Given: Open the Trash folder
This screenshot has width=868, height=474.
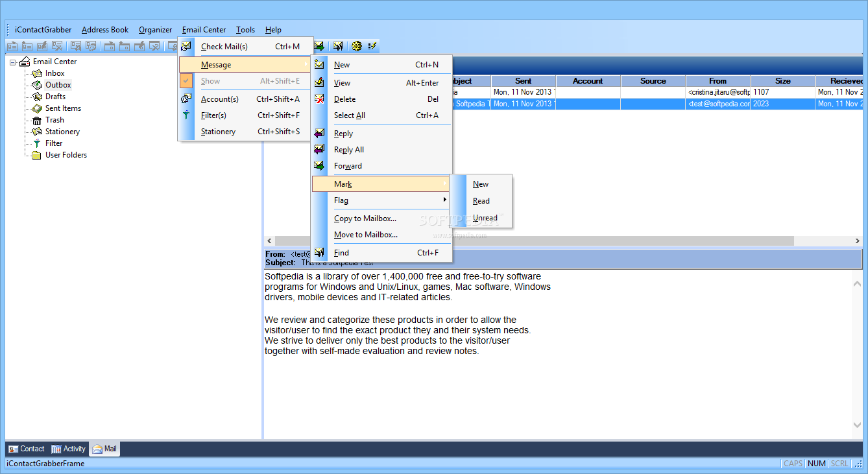Looking at the screenshot, I should coord(54,120).
